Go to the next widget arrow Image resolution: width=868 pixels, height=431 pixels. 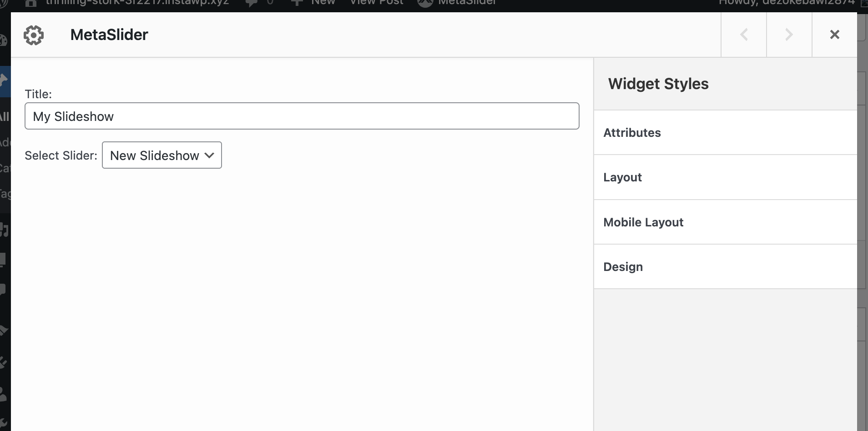789,35
